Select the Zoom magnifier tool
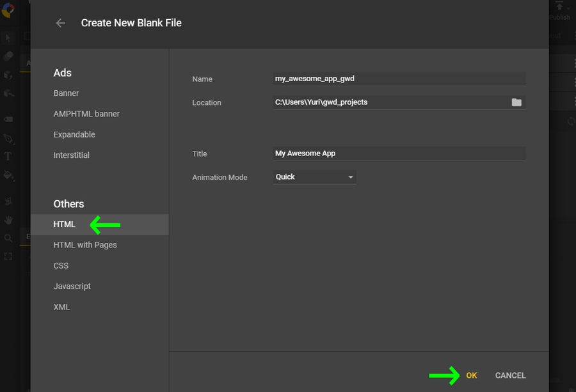 click(8, 238)
